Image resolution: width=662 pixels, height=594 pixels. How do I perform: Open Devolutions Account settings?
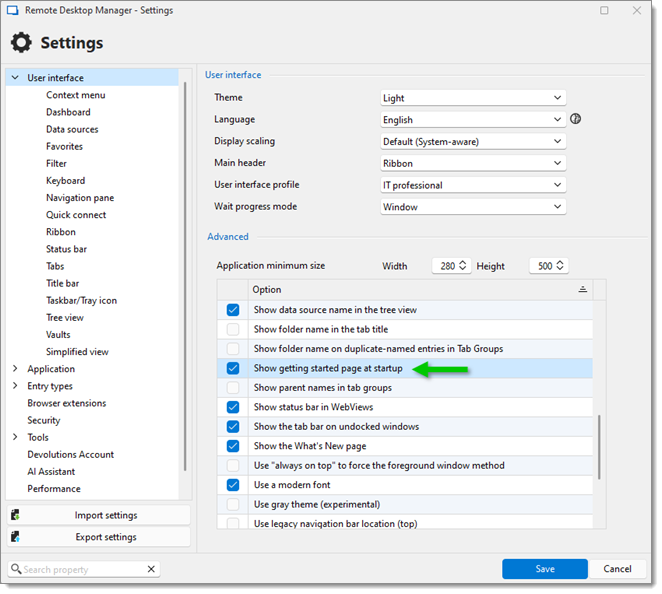click(71, 455)
